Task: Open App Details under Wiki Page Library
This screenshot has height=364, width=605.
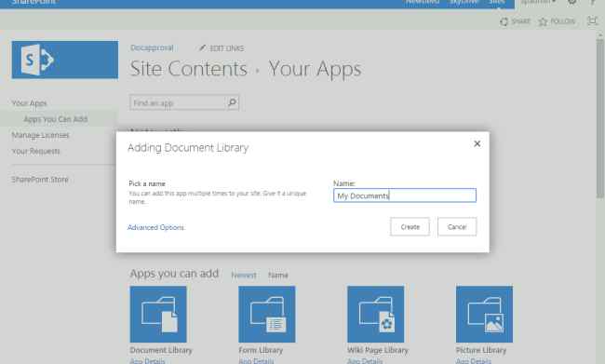Action: pyautogui.click(x=365, y=361)
